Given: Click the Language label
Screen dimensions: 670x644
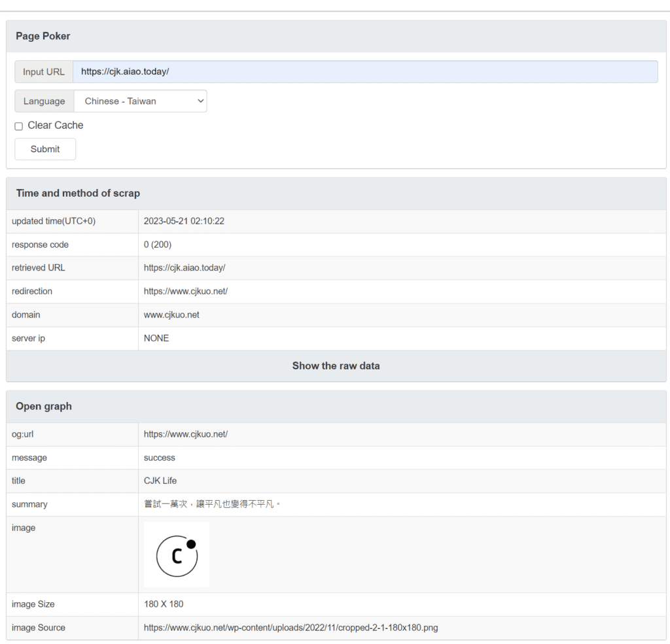Looking at the screenshot, I should click(x=44, y=101).
